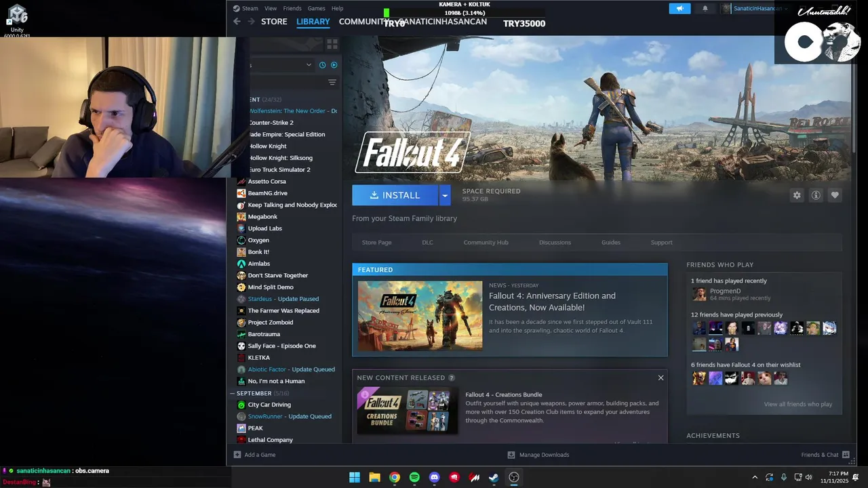Viewport: 868px width, 488px height.
Task: Open Fallout 4 settings gear
Action: pos(797,195)
